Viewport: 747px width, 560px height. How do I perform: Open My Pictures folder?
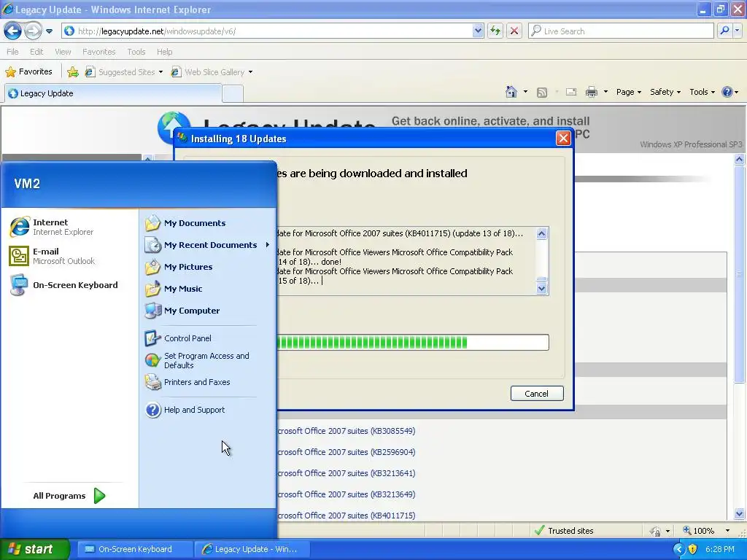pyautogui.click(x=179, y=267)
